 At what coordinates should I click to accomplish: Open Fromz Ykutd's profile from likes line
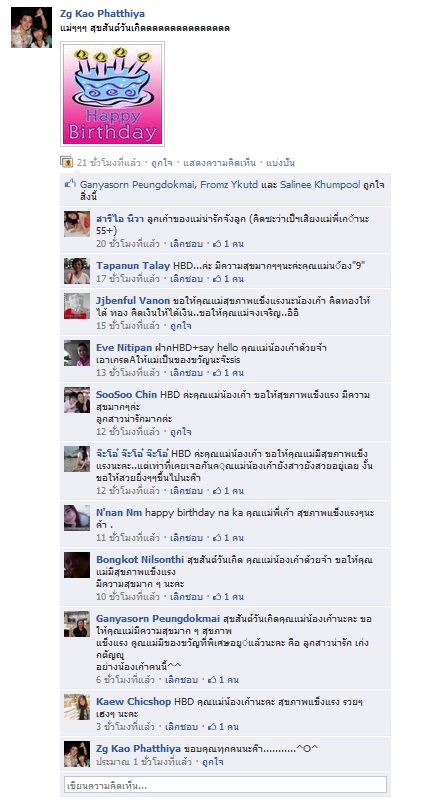[229, 184]
